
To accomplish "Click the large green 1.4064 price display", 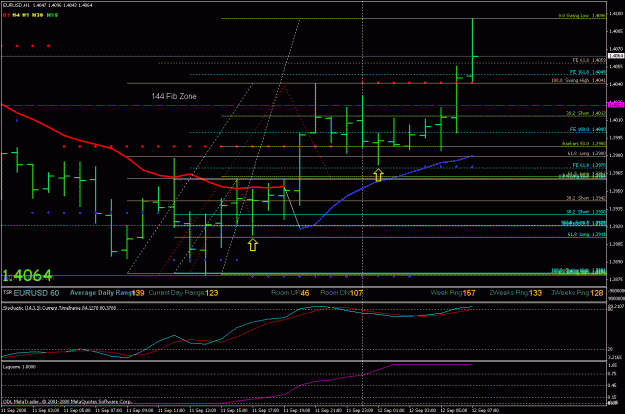I will (27, 275).
